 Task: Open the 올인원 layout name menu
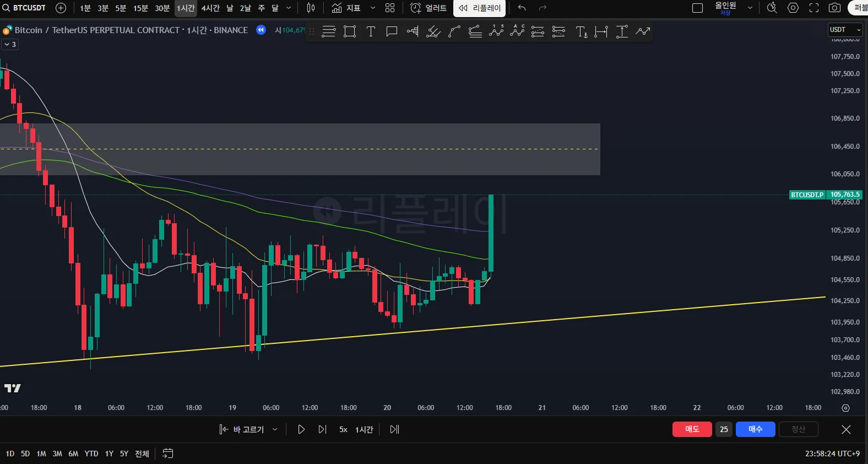tap(725, 8)
